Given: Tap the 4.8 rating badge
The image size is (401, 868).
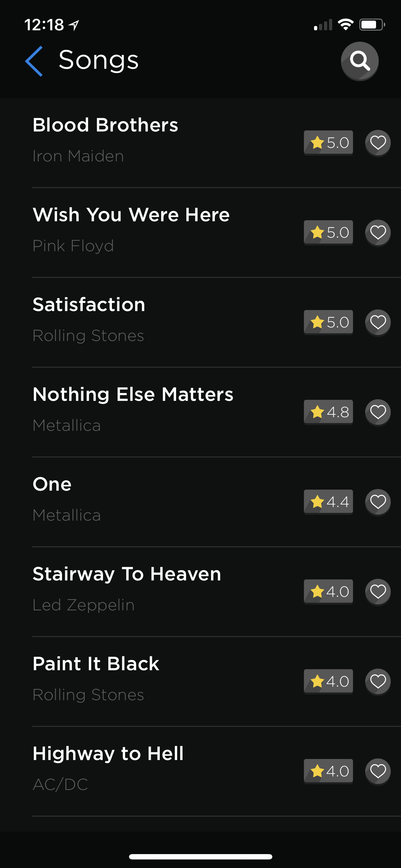Looking at the screenshot, I should [x=328, y=412].
